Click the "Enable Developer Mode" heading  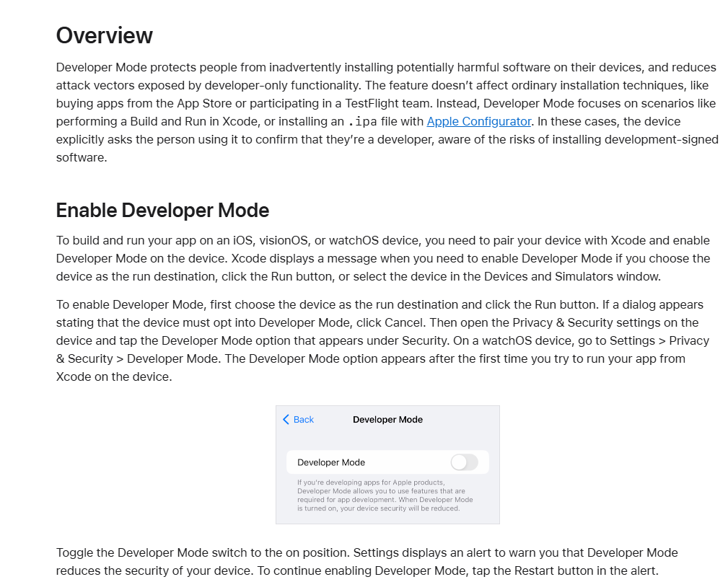(162, 211)
